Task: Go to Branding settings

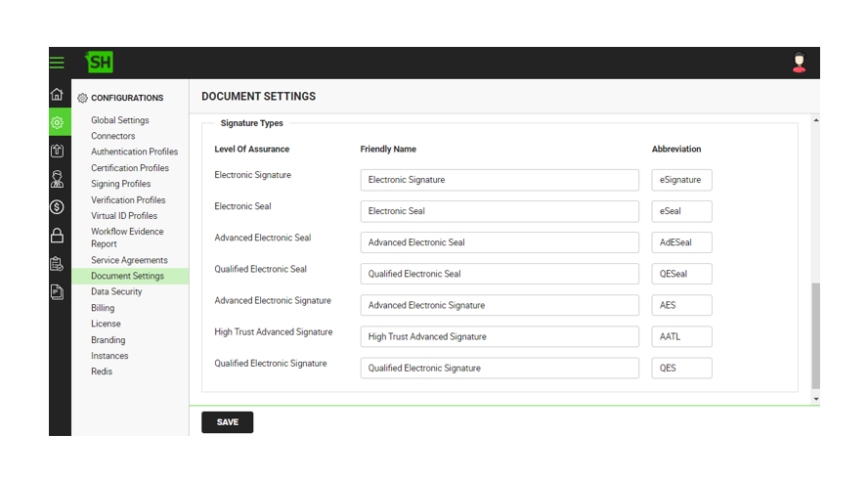Action: click(108, 340)
